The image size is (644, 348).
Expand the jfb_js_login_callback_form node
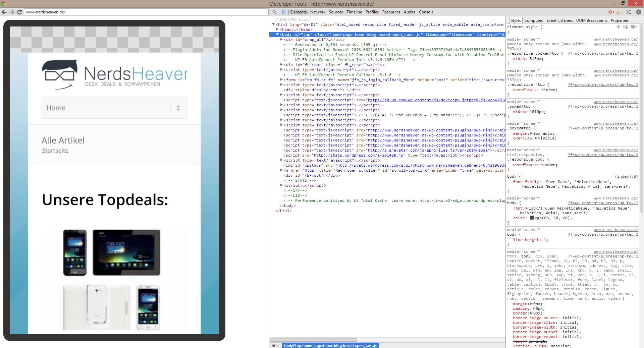(x=281, y=80)
